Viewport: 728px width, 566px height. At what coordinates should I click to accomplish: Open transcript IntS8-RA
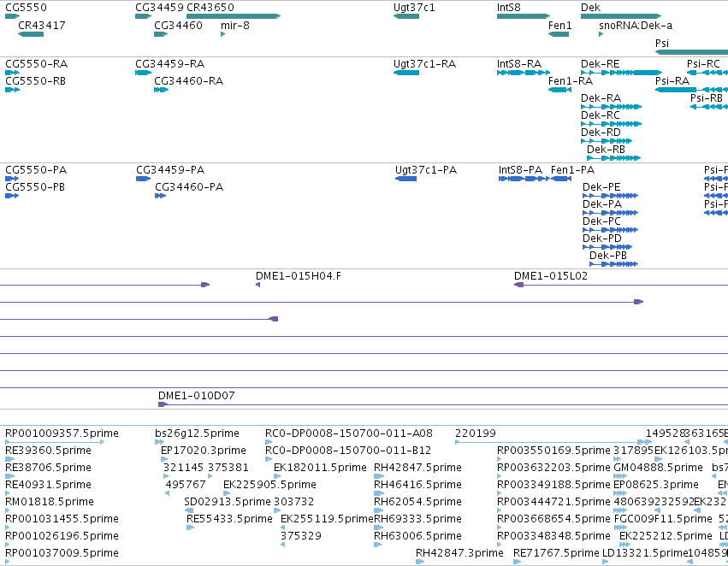click(x=524, y=73)
